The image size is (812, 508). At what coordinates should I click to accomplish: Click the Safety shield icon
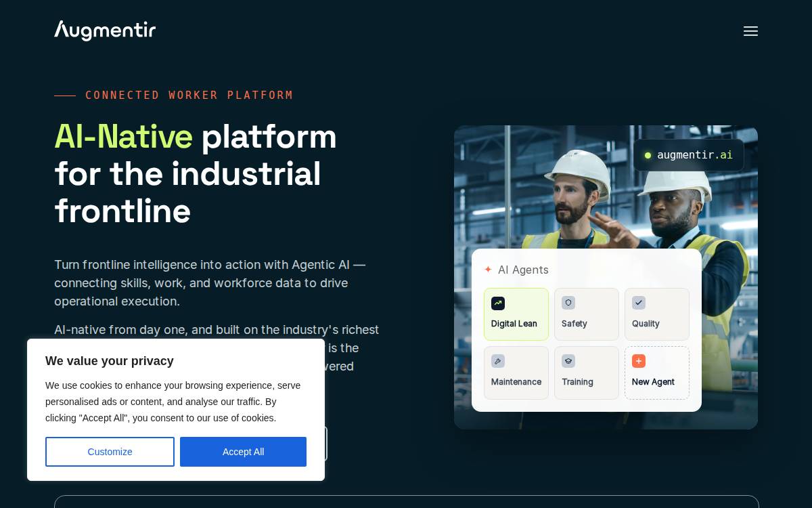tap(568, 303)
